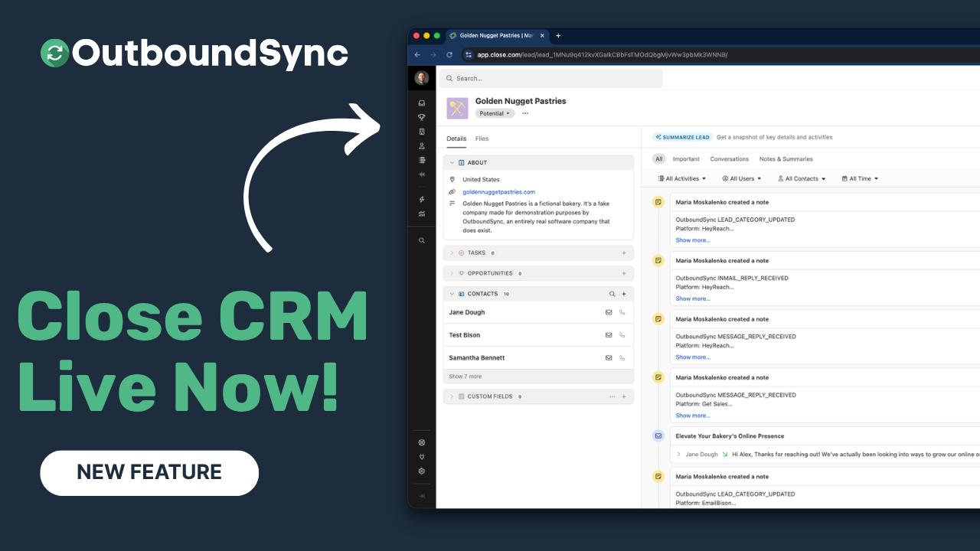Toggle the All activities filter pill
980x551 pixels.
click(x=681, y=178)
